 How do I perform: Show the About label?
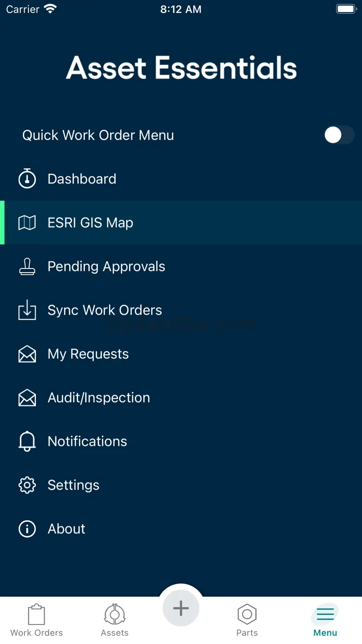click(66, 529)
